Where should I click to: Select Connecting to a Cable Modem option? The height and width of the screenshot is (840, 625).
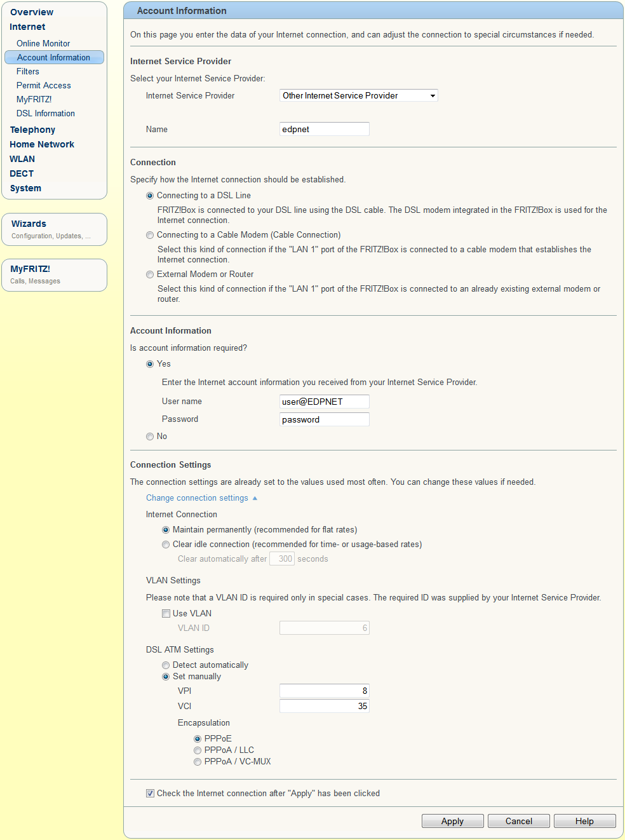[x=150, y=235]
